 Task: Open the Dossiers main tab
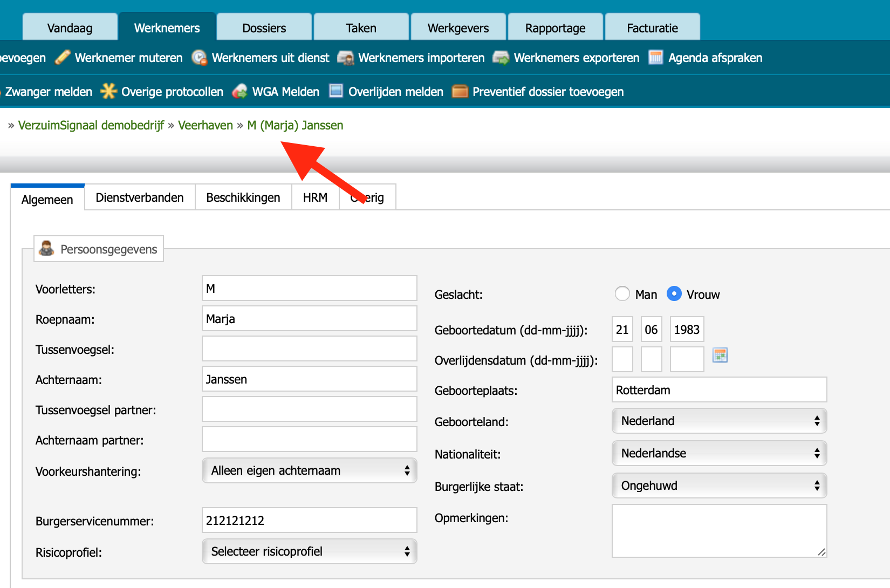264,28
